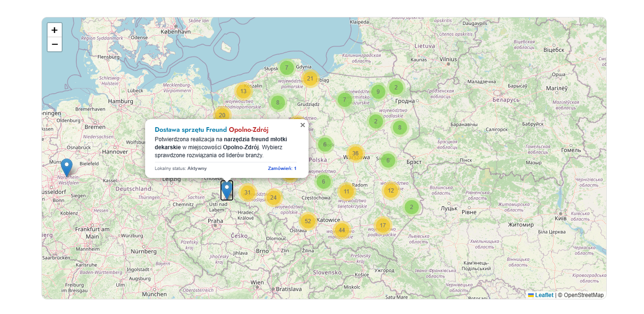
Task: Open the cluster numbered 24 in dolnośląskie
Action: click(x=274, y=198)
